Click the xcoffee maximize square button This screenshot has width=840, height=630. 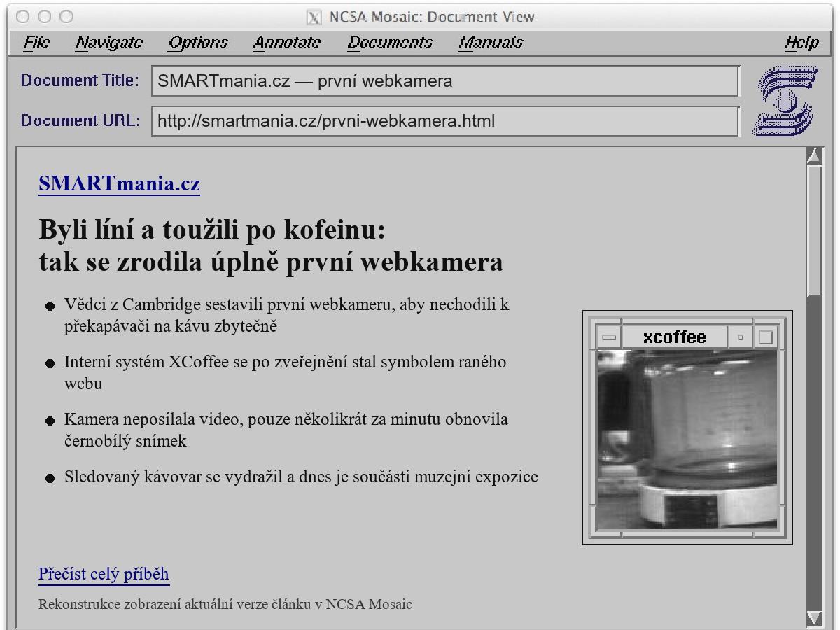pyautogui.click(x=766, y=337)
